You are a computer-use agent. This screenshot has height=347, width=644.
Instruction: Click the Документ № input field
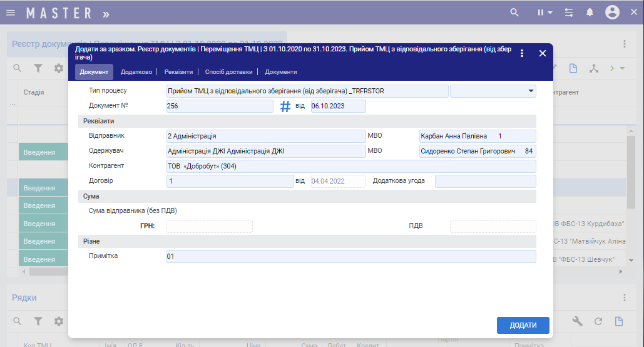point(220,106)
